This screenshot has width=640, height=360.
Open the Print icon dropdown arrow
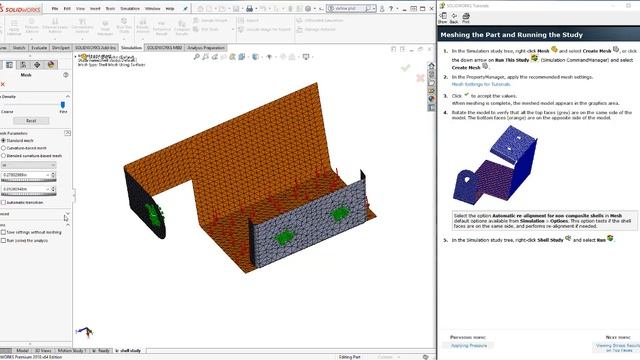256,9
